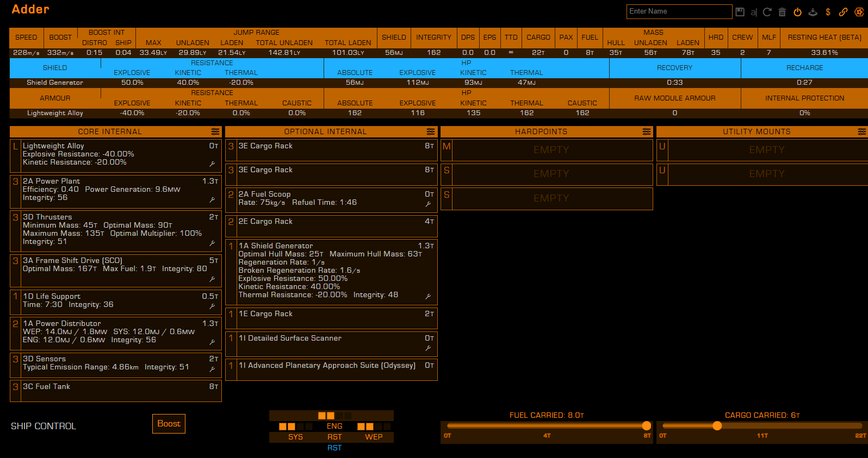868x458 pixels.
Task: Click the blue SHIELD row header
Action: click(55, 68)
